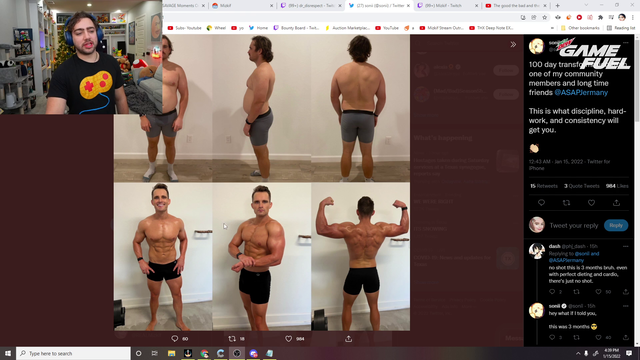
Task: Open the Reading list
Action: coord(621,28)
